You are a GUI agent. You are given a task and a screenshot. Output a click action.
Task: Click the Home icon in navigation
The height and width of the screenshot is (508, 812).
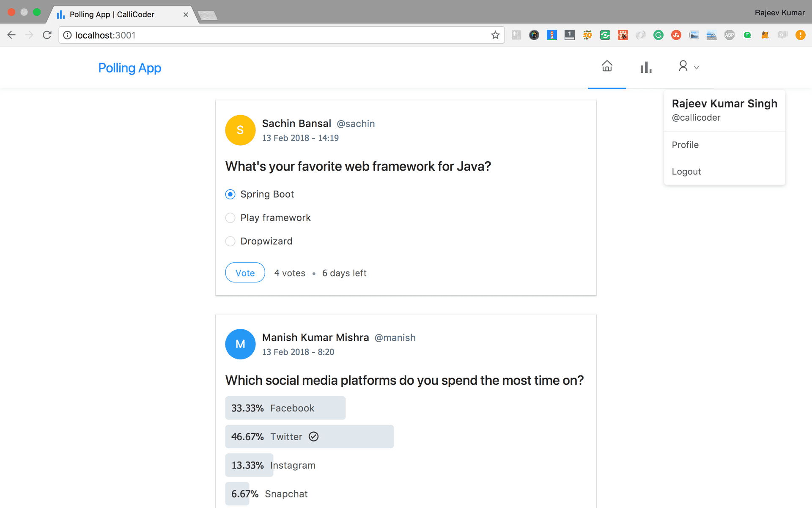click(607, 66)
